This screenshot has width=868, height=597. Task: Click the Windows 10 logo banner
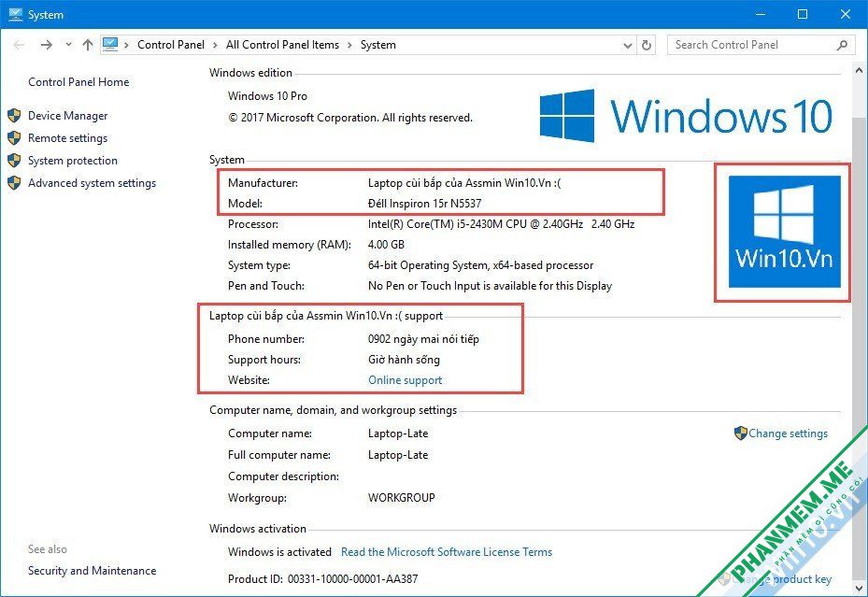point(686,116)
